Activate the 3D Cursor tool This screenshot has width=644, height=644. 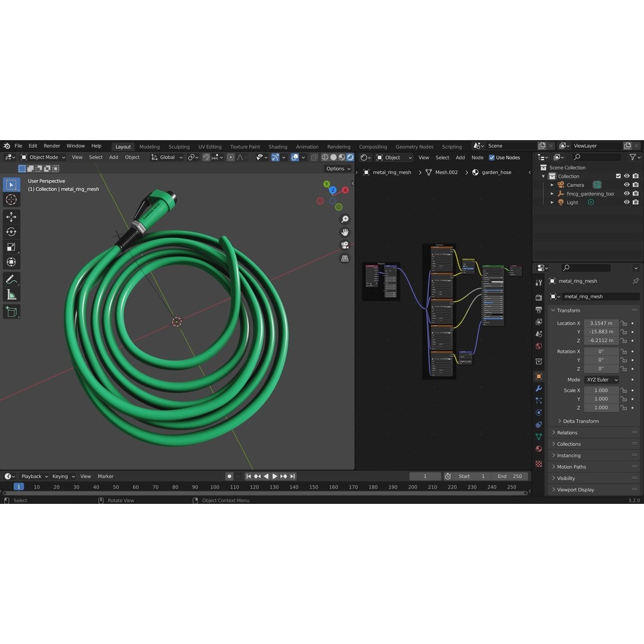click(11, 200)
